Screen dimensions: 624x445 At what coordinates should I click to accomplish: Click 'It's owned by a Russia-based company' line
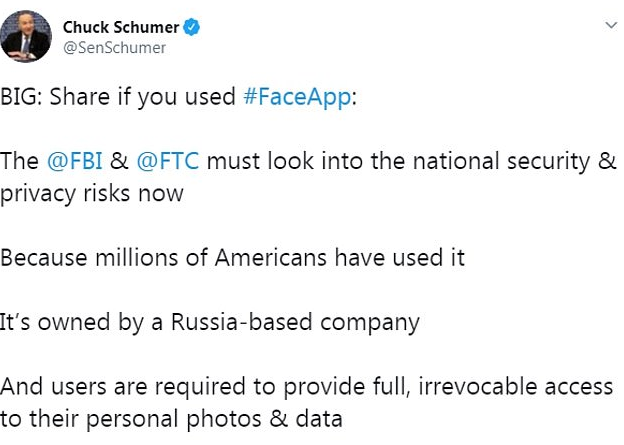click(209, 323)
